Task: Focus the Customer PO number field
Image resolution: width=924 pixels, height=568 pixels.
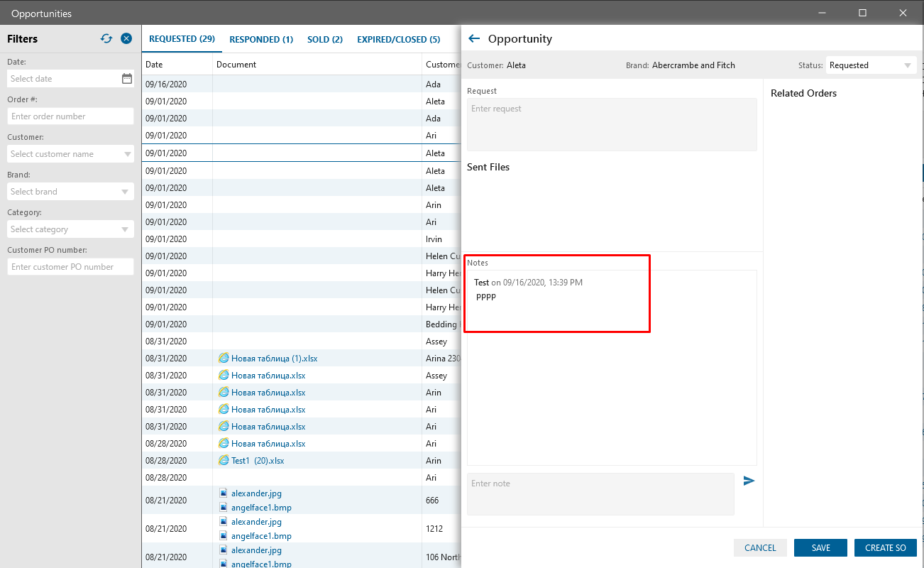Action: coord(70,267)
